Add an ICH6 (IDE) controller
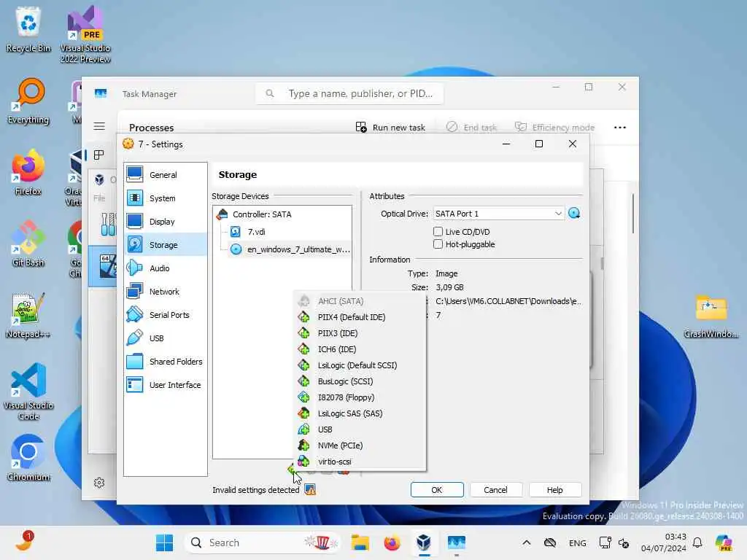The height and width of the screenshot is (560, 747). pyautogui.click(x=360, y=349)
